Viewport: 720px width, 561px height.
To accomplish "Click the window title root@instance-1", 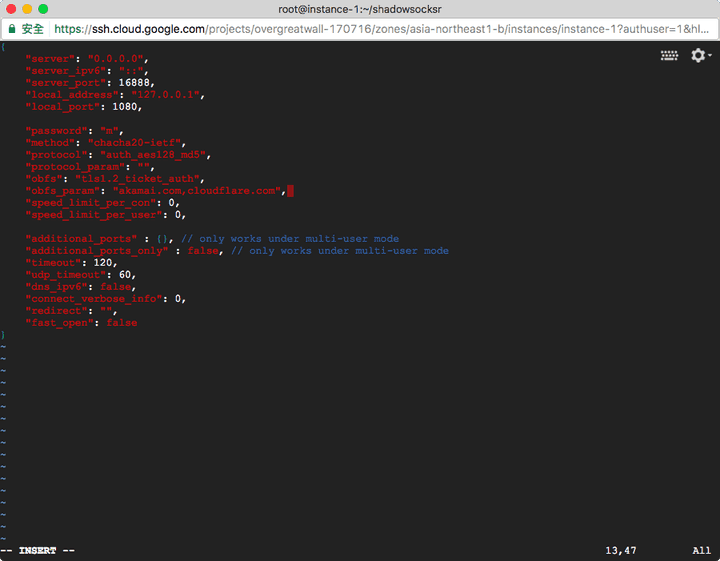I will pos(359,9).
